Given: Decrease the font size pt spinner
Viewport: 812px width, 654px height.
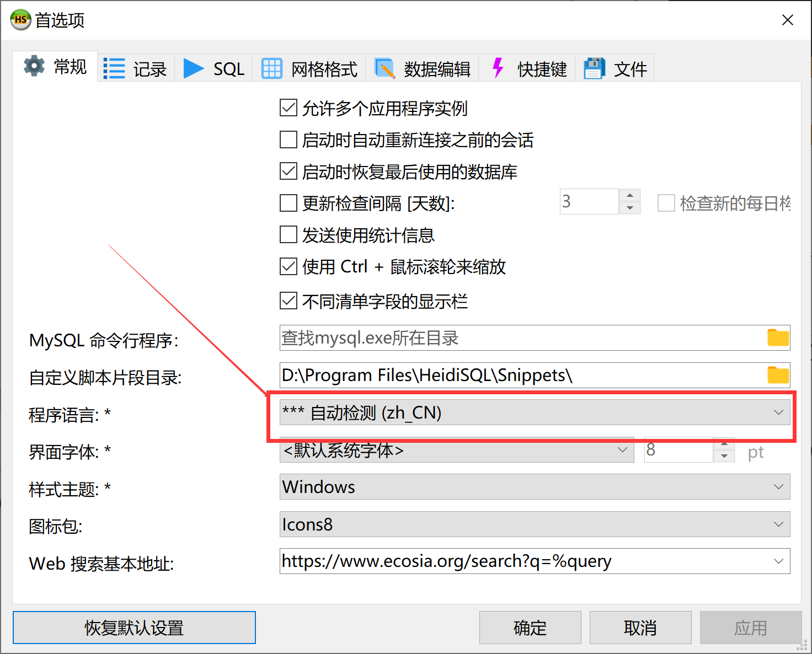Looking at the screenshot, I should tap(724, 456).
